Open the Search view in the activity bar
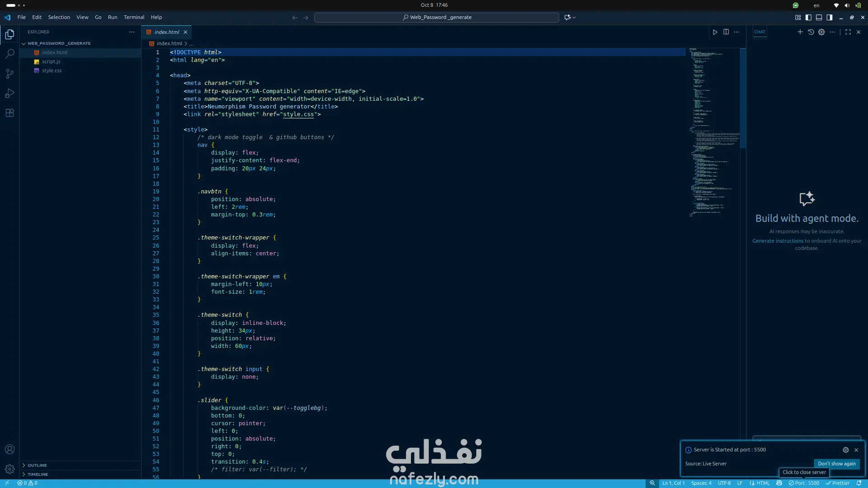 9,54
